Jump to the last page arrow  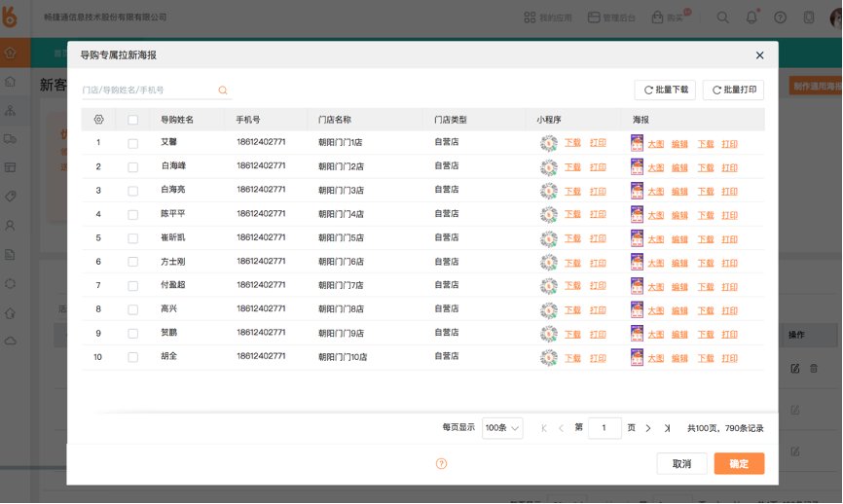(667, 428)
